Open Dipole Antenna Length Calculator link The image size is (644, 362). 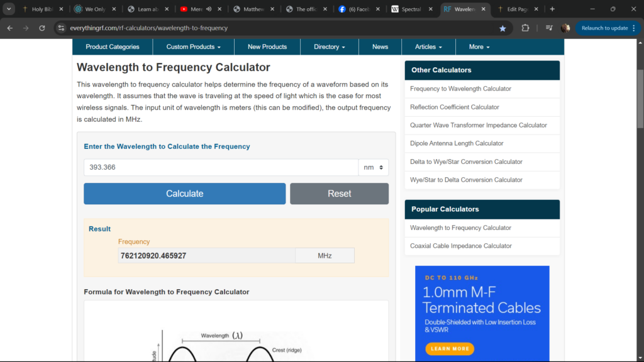pyautogui.click(x=457, y=143)
